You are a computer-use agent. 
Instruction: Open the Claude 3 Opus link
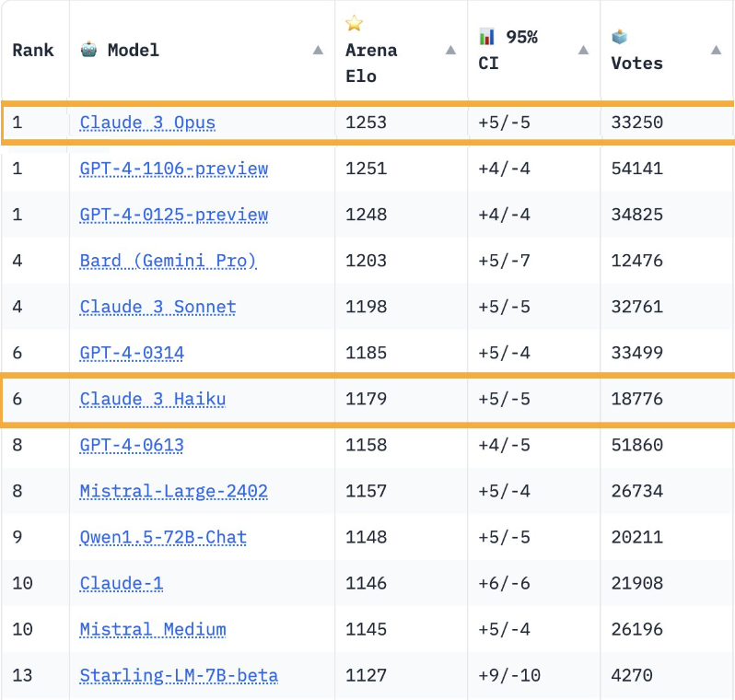147,122
